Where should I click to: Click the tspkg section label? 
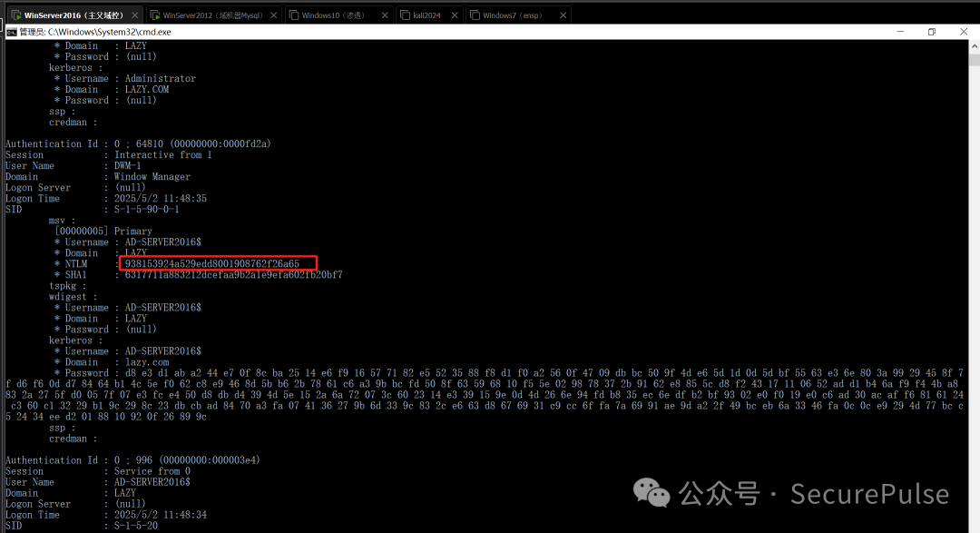pyautogui.click(x=67, y=286)
